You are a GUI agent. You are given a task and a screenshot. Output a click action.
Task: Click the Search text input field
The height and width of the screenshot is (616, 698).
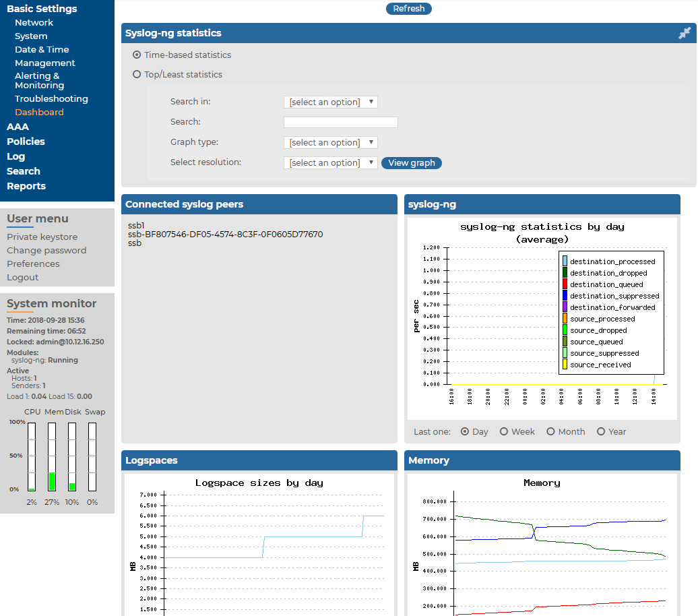pyautogui.click(x=341, y=123)
